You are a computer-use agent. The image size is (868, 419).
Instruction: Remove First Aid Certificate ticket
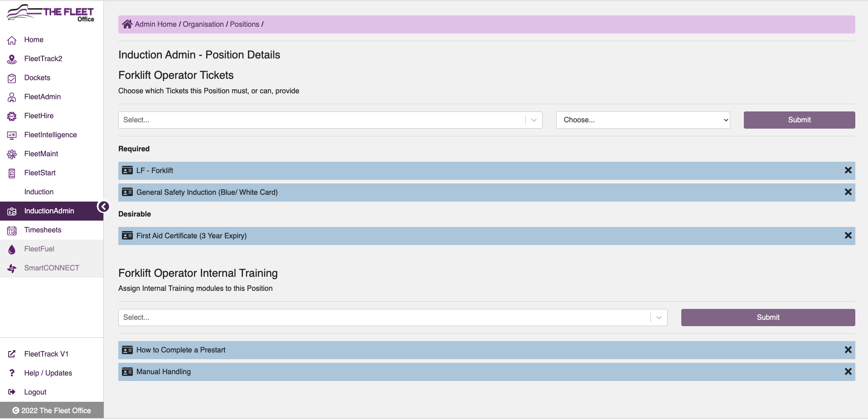848,236
